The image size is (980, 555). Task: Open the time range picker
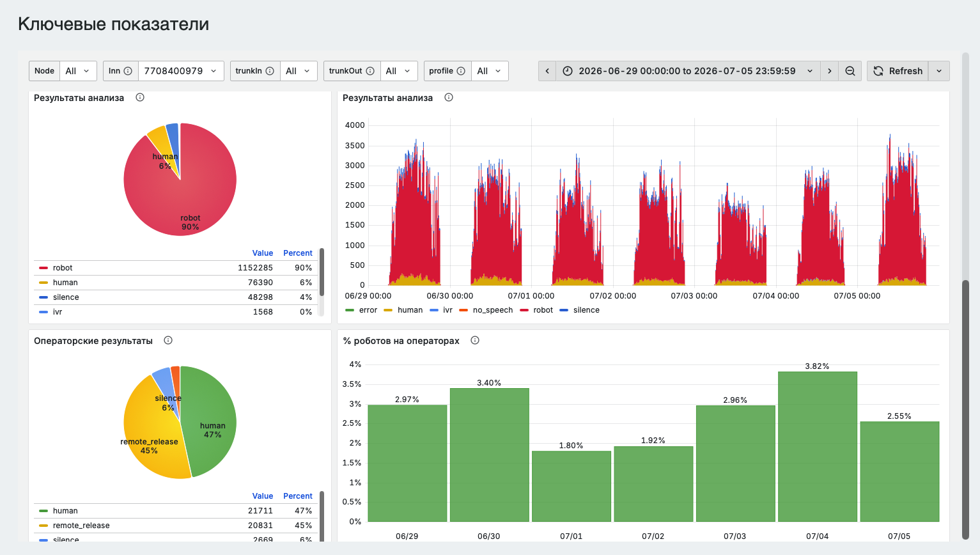[x=688, y=71]
